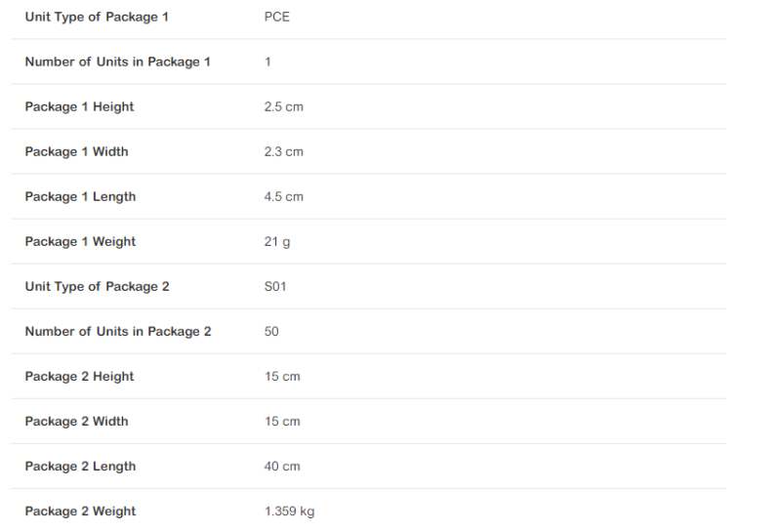Click the 'Package 2 Width' label
Screen dimensions: 781x532
[76, 421]
